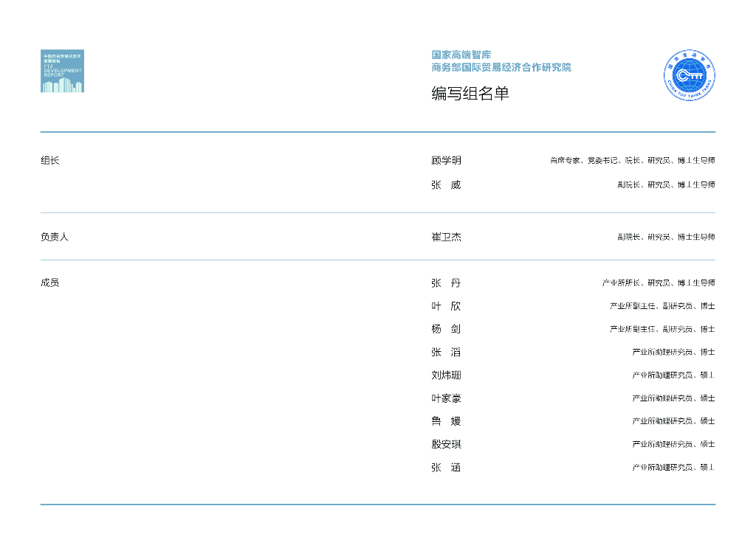The height and width of the screenshot is (537, 756).
Task: Click the section label '组长'
Action: pos(49,160)
